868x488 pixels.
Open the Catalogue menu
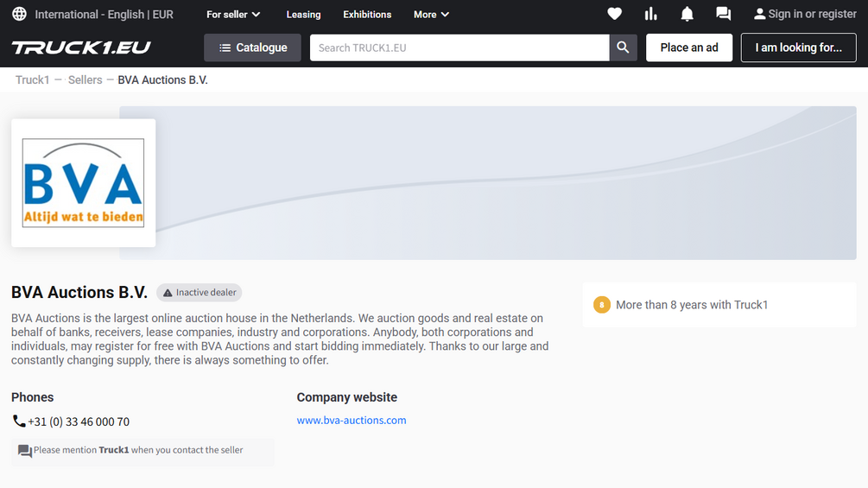click(x=252, y=48)
